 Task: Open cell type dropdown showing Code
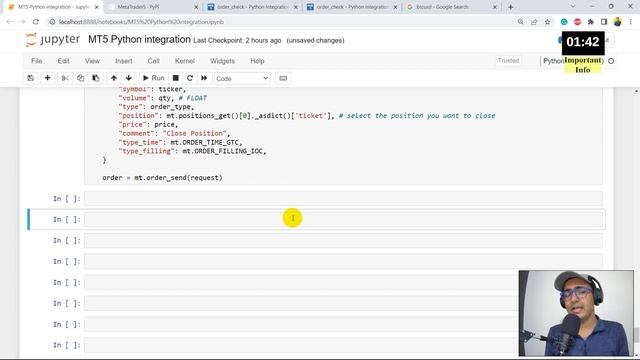pyautogui.click(x=242, y=78)
